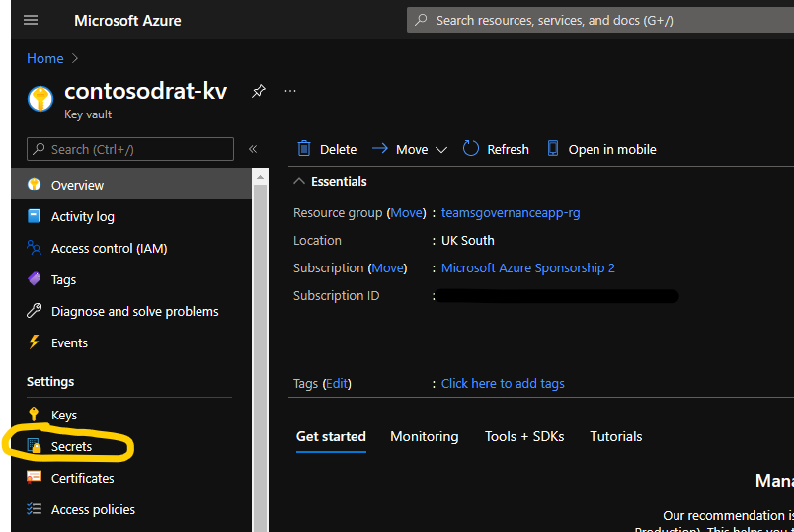This screenshot has height=532, width=794.
Task: Click the Microsoft Azure title
Action: [x=127, y=21]
